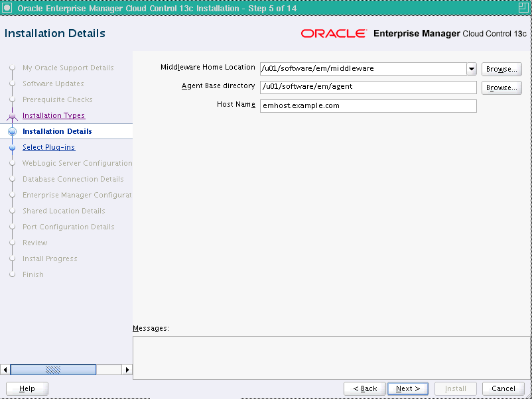Click the Shared Location Details step text
Viewport: 532px width, 399px height.
(64, 211)
